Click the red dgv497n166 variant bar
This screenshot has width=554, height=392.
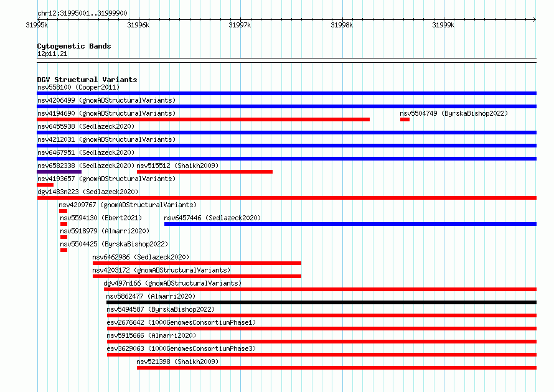pos(320,289)
